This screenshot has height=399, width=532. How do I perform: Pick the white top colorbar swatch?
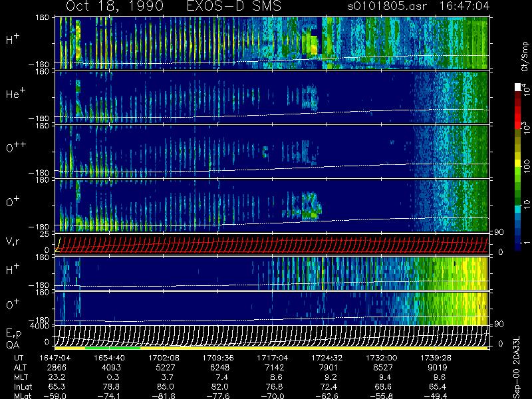[x=518, y=87]
